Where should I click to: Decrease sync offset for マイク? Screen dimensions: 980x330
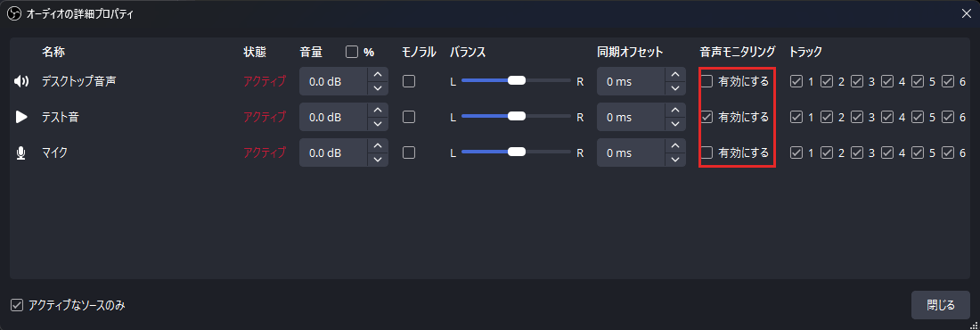tap(674, 159)
